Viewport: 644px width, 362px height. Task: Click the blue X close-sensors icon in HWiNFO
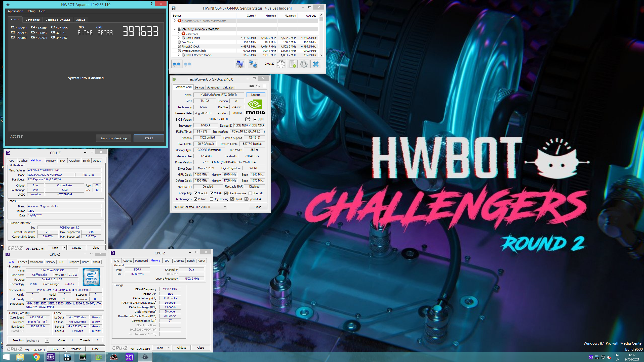click(x=316, y=64)
